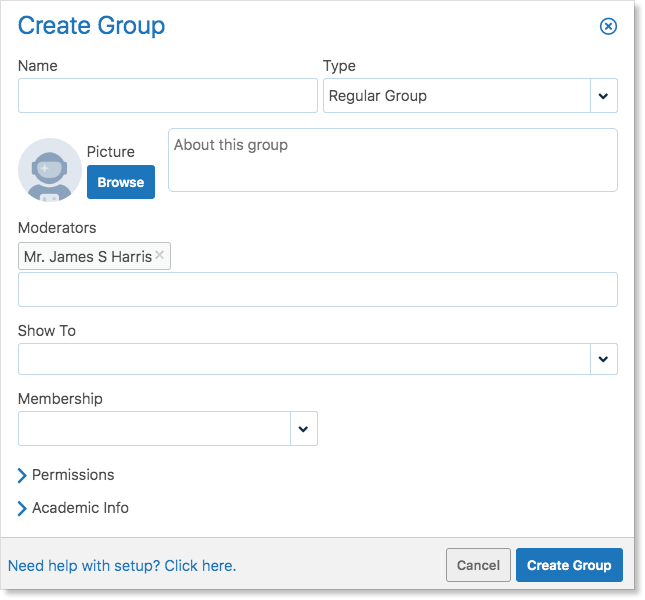The image size is (645, 600).
Task: Click inside the Show To field
Action: [304, 359]
